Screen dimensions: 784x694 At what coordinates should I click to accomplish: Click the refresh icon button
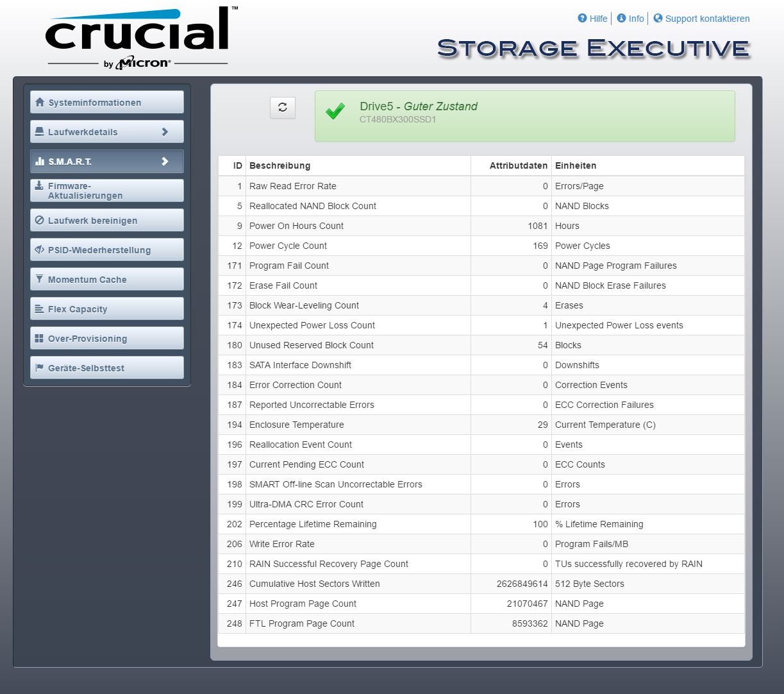(x=283, y=108)
